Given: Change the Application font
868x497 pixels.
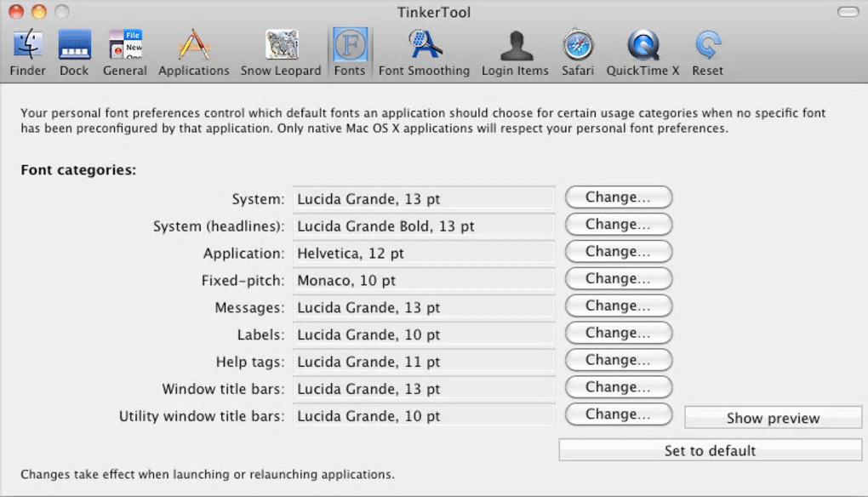Looking at the screenshot, I should point(619,251).
